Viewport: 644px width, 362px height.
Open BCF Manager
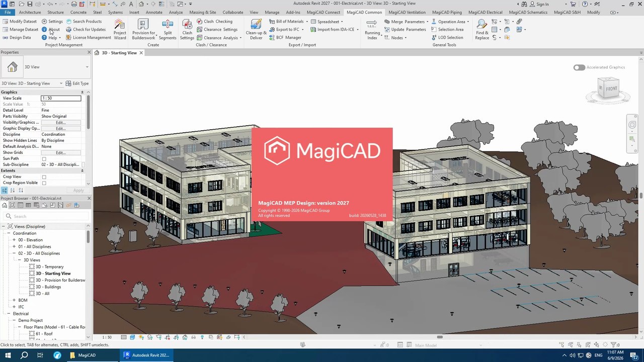(x=285, y=38)
